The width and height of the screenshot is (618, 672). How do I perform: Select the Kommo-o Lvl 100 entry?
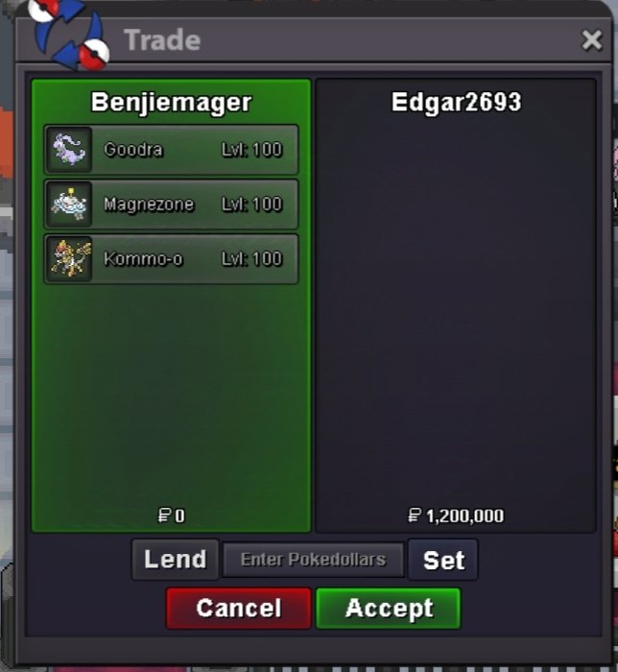click(172, 258)
